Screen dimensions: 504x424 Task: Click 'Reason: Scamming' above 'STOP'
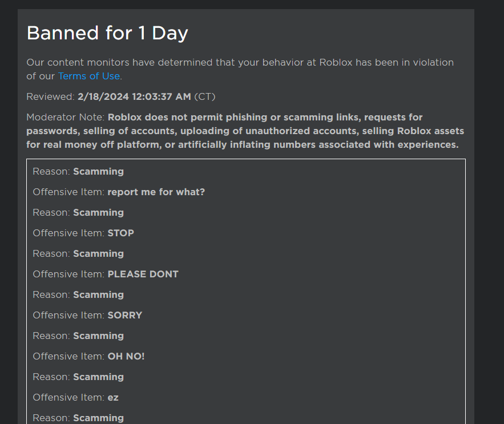(x=78, y=213)
